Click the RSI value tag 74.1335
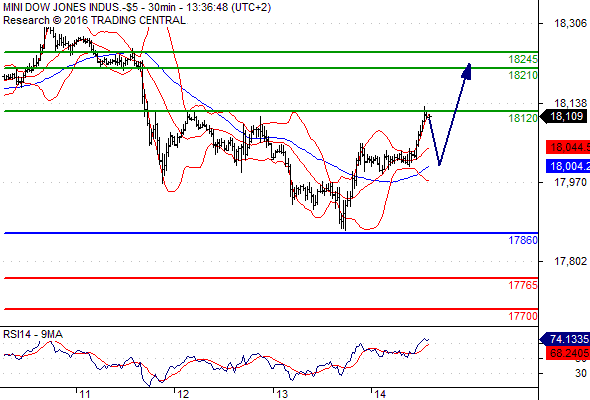 (x=565, y=339)
